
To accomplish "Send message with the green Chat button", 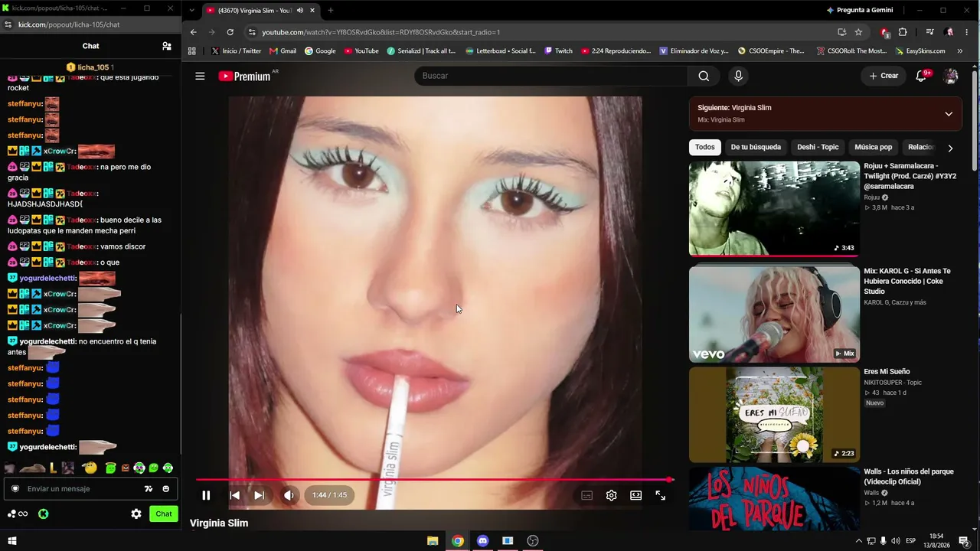I will click(164, 514).
